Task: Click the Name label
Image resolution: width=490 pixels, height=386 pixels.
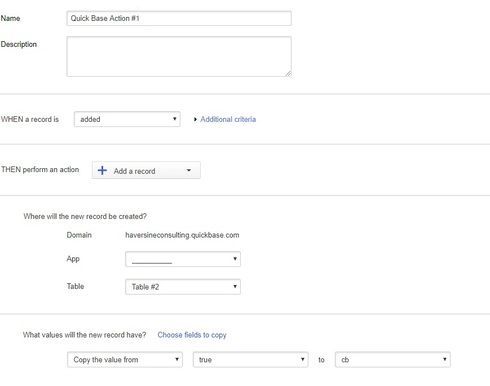Action: click(10, 18)
